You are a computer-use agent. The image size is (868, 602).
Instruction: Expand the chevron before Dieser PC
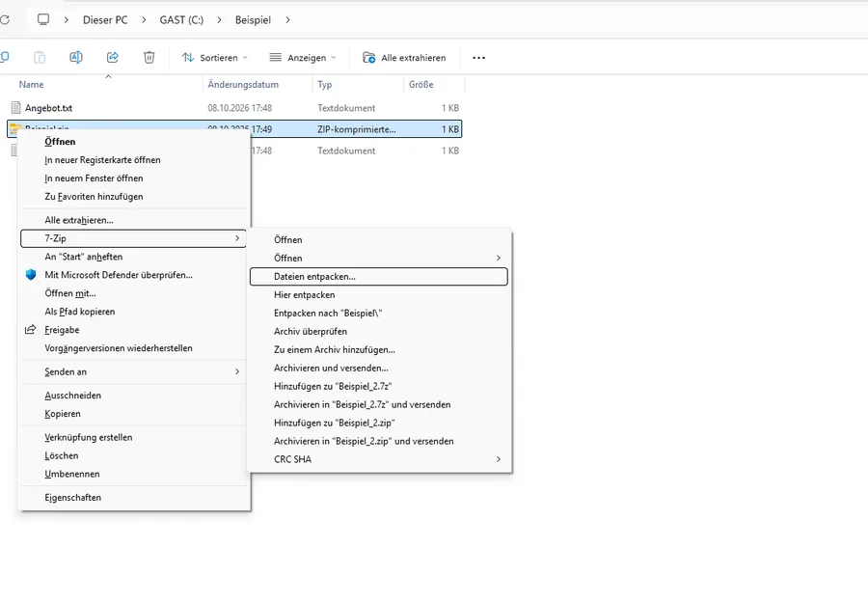pyautogui.click(x=66, y=20)
